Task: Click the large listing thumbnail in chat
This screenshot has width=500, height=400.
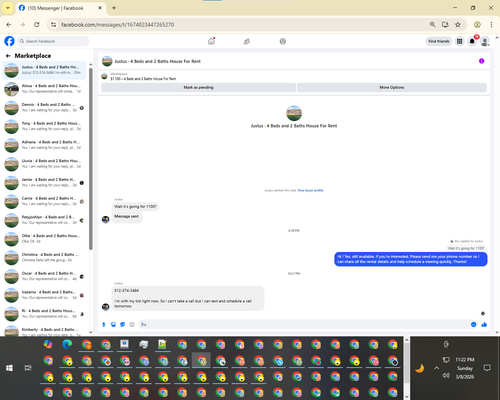Action: point(294,113)
